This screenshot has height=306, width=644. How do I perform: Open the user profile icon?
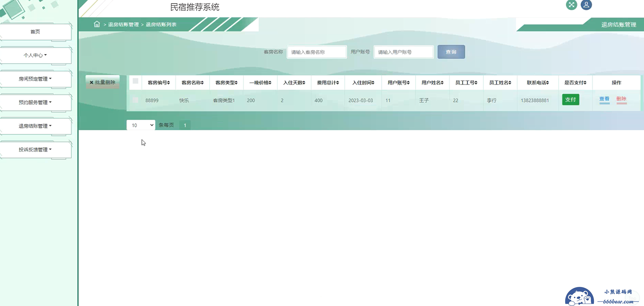(586, 5)
